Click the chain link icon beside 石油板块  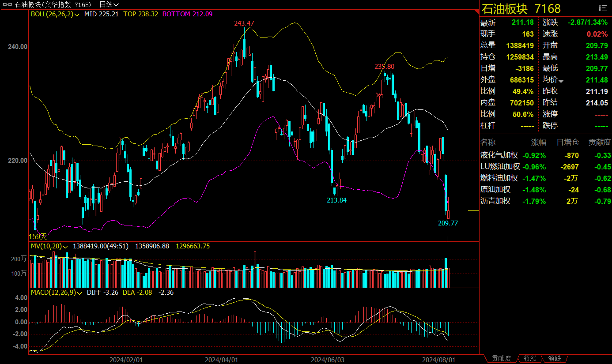8,4
